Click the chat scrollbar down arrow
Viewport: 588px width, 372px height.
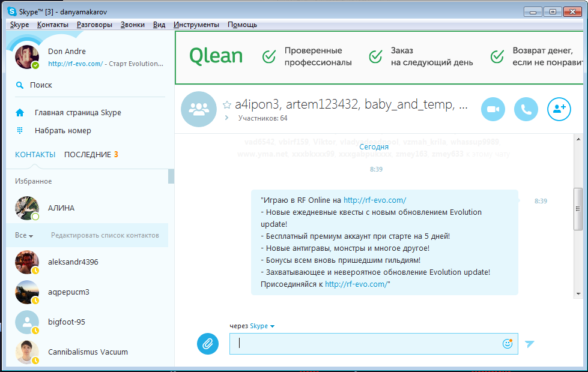pyautogui.click(x=578, y=294)
